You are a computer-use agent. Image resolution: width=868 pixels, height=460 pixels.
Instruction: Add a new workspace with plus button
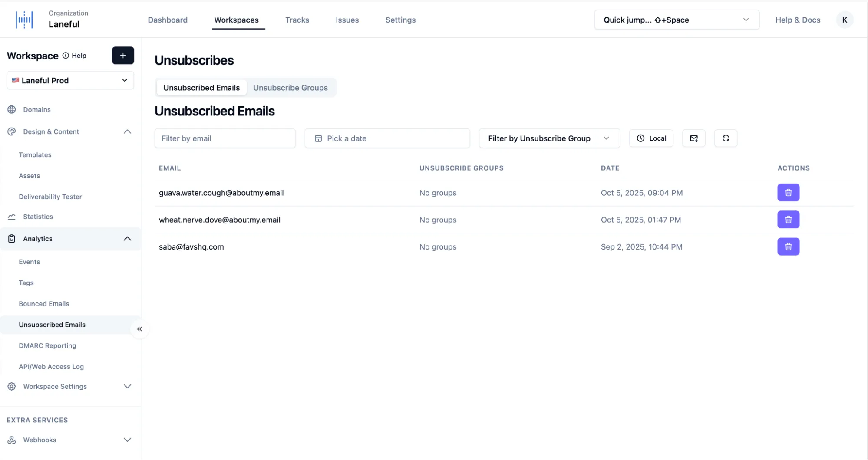123,56
